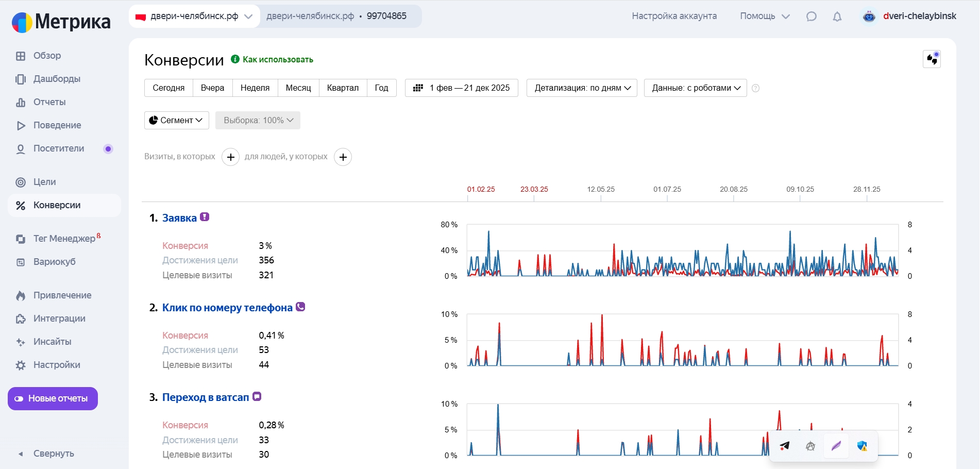Viewport: 980px width, 469px height.
Task: Collapse the sidebar with Свернуть
Action: coord(53,454)
